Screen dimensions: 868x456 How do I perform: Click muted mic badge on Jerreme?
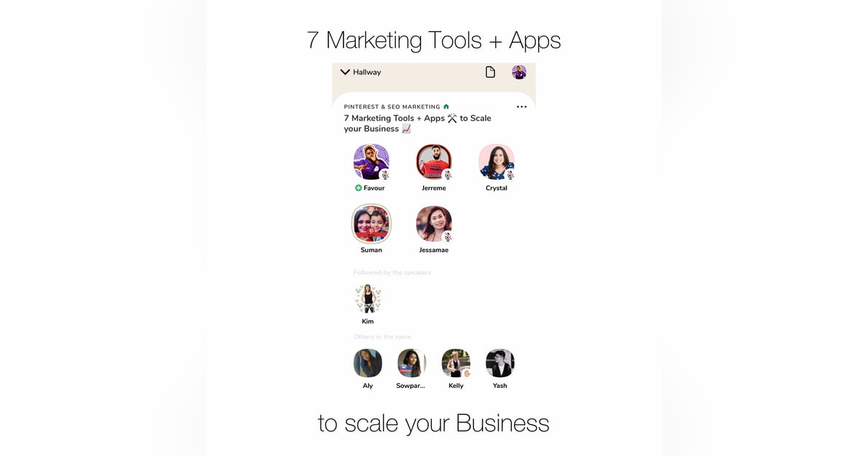448,175
